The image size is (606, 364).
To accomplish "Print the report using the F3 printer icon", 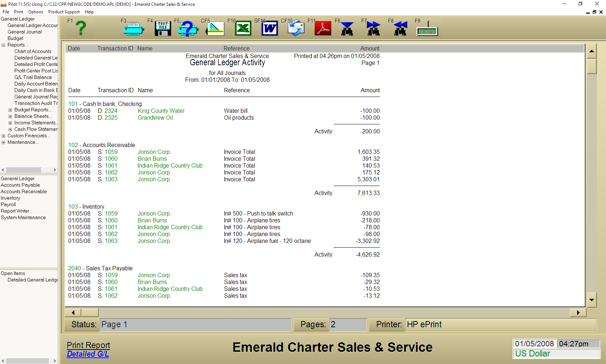I will (x=134, y=28).
